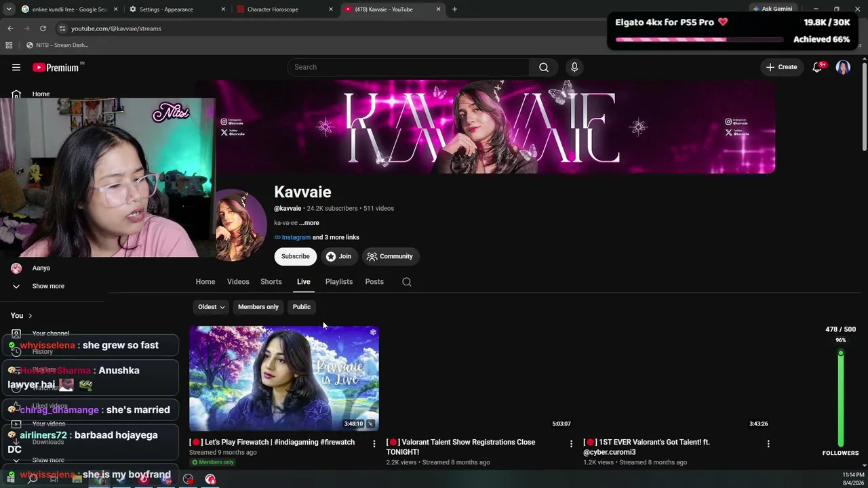Click the YouTube search input field
The image size is (868, 488).
pos(408,67)
